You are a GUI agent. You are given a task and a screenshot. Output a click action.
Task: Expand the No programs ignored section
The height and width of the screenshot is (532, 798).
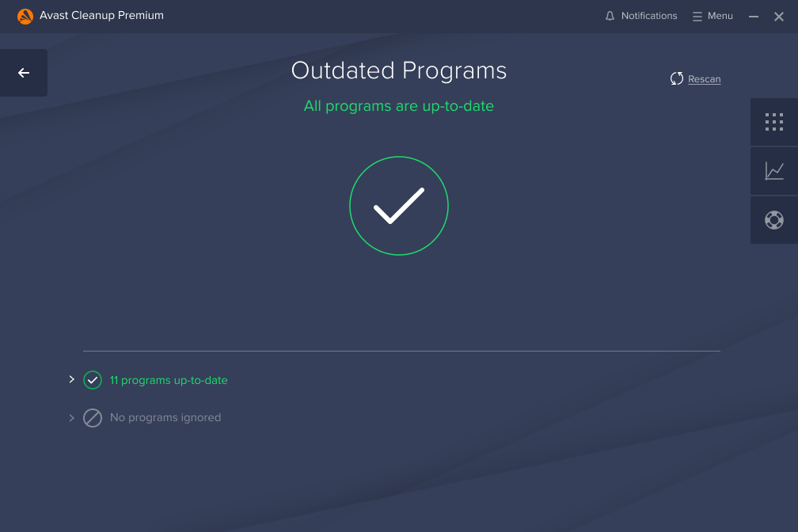tap(72, 418)
